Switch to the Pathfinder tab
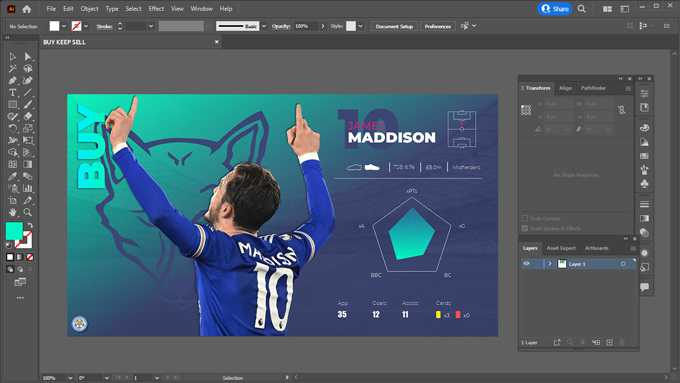Image resolution: width=680 pixels, height=383 pixels. click(x=593, y=88)
